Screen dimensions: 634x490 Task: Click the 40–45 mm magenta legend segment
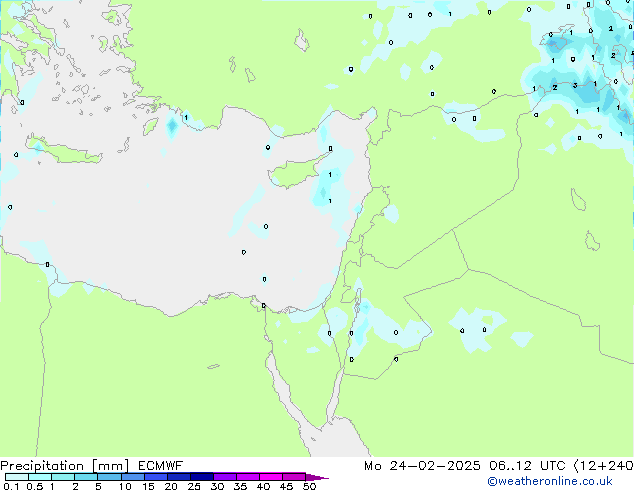tap(271, 477)
